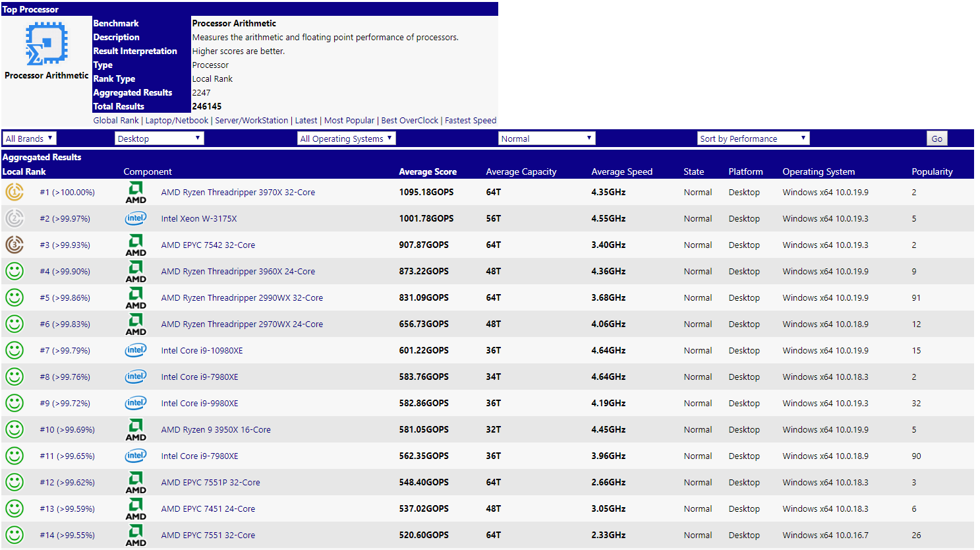The image size is (980, 550).
Task: Click the green smiley icon for rank #14
Action: (14, 535)
